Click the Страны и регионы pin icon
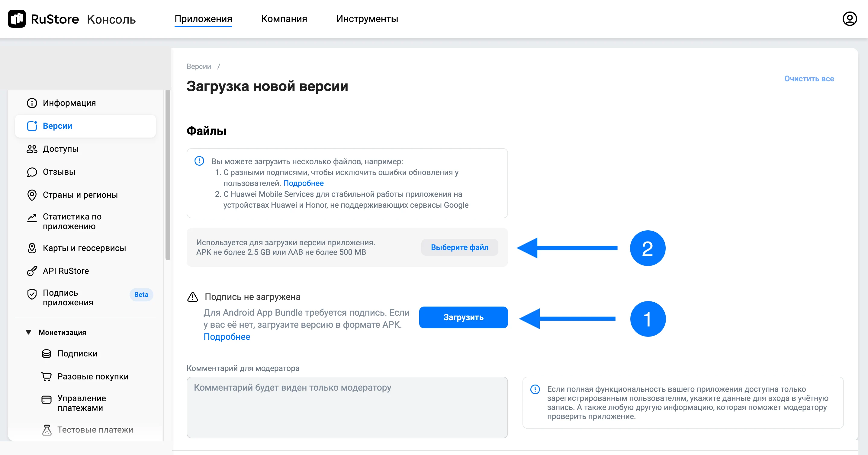868x455 pixels. (x=32, y=195)
